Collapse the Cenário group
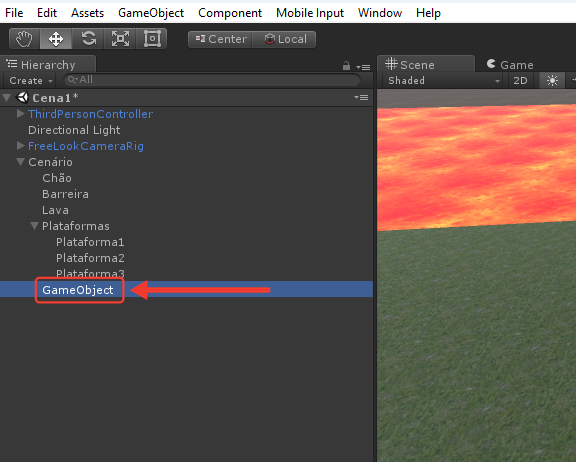Viewport: 576px width, 462px height. (21, 162)
